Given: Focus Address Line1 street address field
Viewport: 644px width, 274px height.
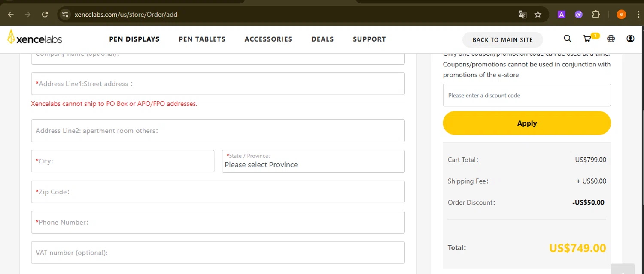Looking at the screenshot, I should click(218, 84).
